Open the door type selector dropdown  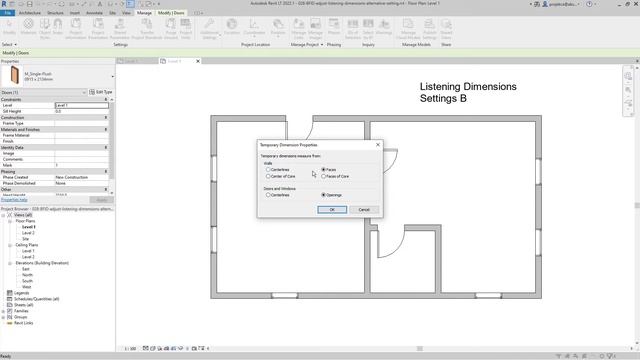[113, 76]
